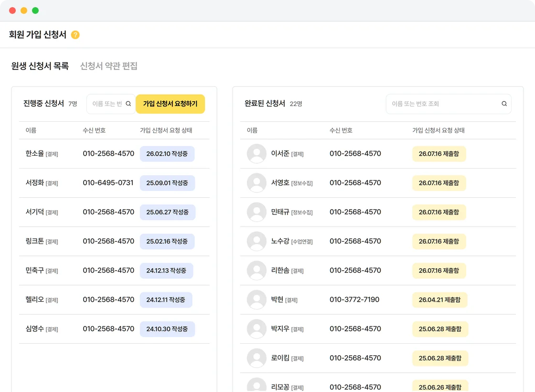Click phone number 010-3772-7190

point(354,299)
